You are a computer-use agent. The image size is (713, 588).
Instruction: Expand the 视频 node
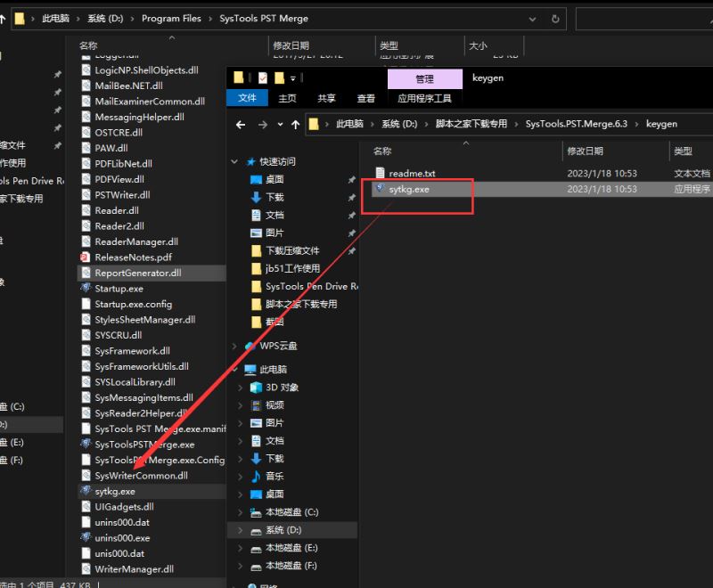point(240,405)
